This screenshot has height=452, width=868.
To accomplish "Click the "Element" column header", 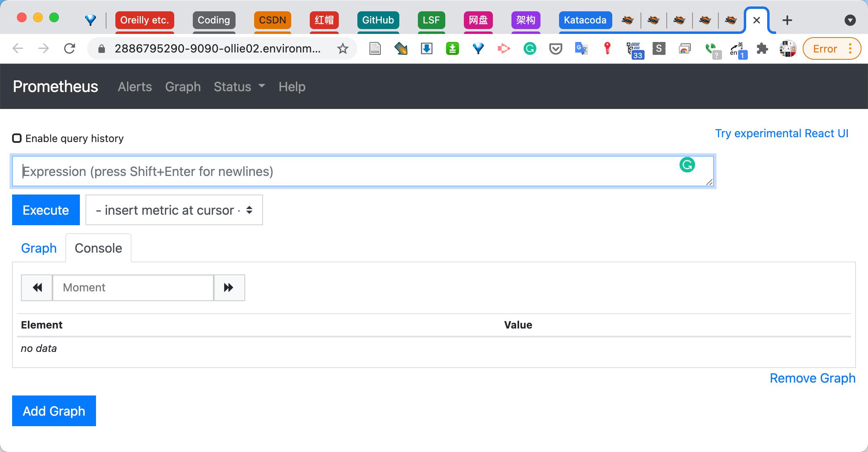I will pos(42,325).
